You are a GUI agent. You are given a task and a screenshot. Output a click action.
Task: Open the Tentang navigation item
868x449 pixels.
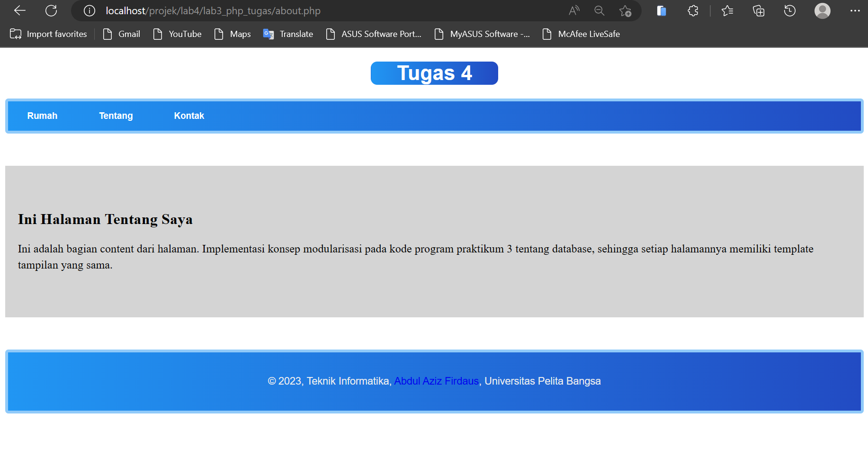(x=116, y=116)
